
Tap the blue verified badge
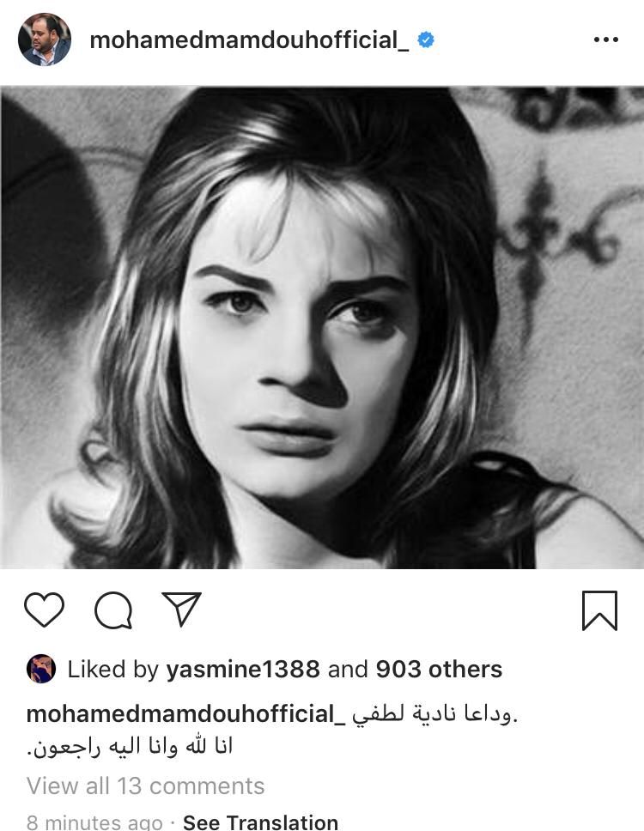click(426, 39)
